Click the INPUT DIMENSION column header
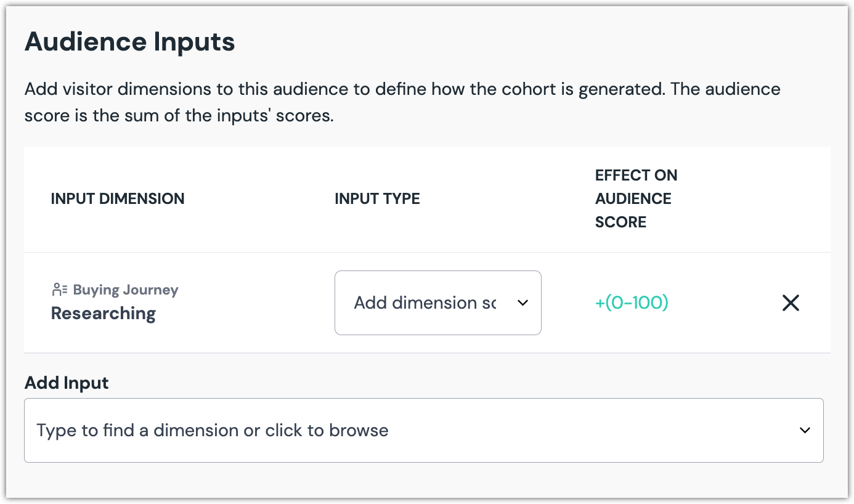 coord(117,198)
